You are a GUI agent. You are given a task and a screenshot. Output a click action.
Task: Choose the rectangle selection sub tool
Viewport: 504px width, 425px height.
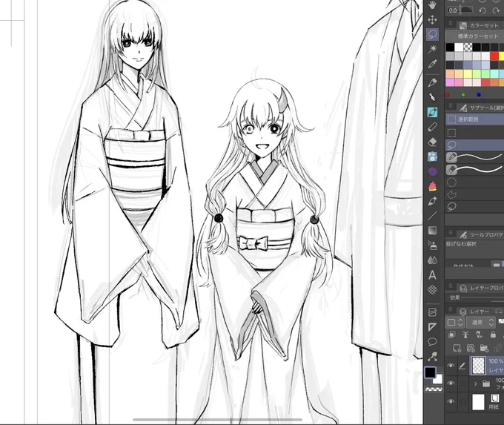pyautogui.click(x=475, y=133)
